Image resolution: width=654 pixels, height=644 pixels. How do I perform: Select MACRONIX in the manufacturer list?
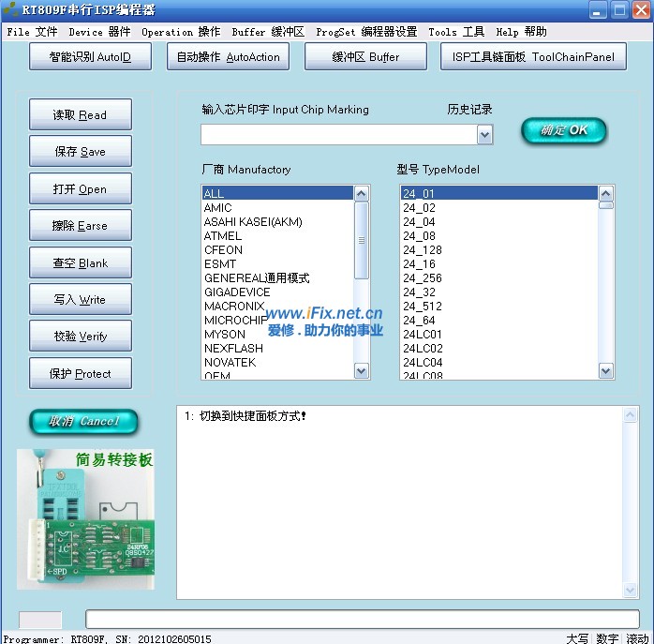pos(234,307)
